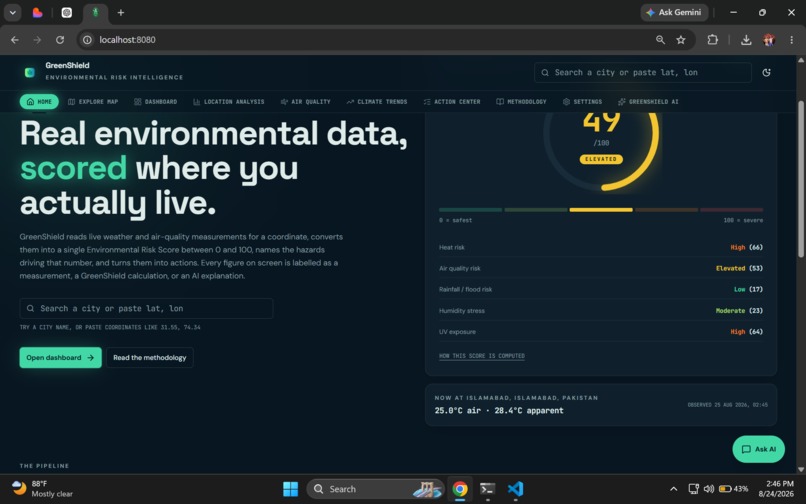Open the taskbar weather widget
The width and height of the screenshot is (806, 504).
point(42,489)
